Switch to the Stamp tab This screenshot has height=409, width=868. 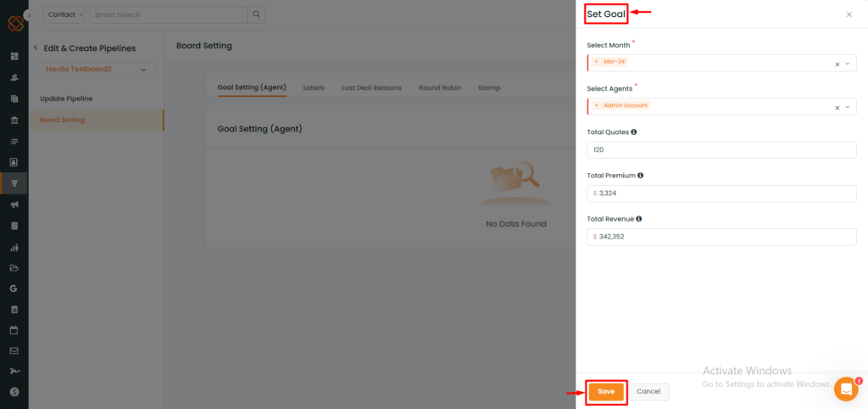tap(489, 87)
